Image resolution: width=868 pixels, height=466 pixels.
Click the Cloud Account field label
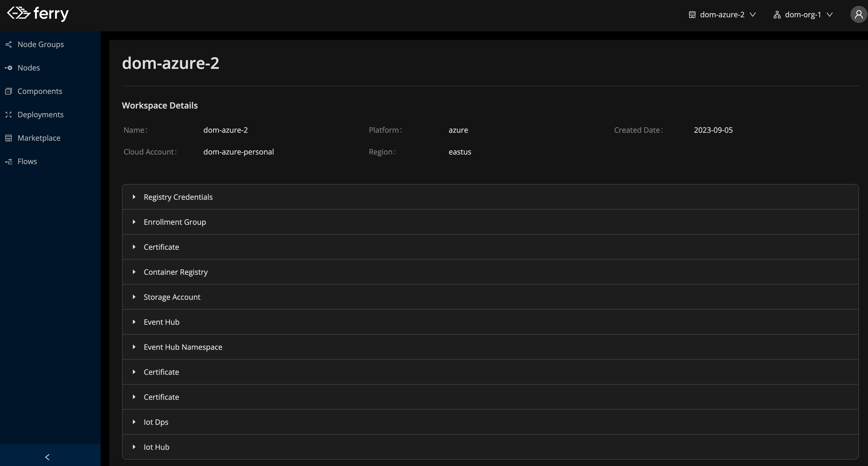click(150, 152)
